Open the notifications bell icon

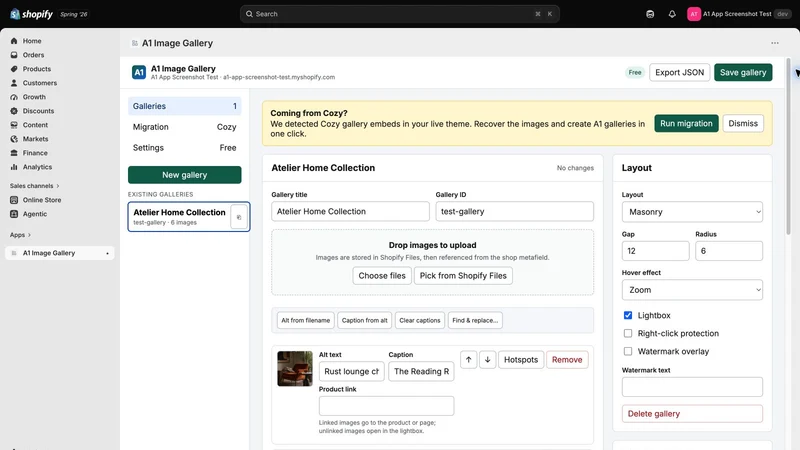click(672, 14)
